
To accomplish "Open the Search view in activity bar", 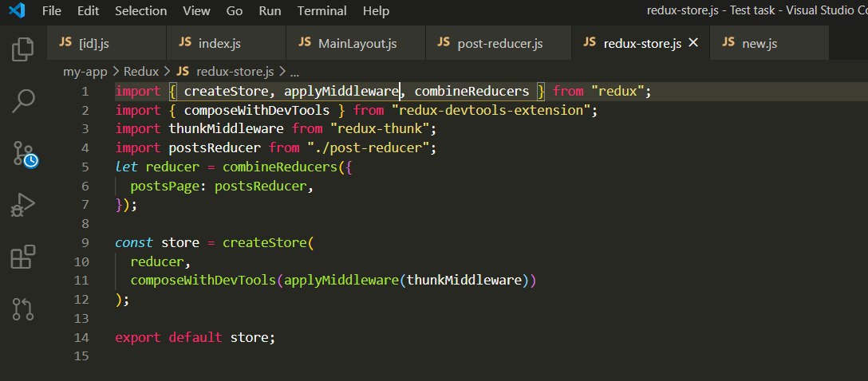I will point(22,101).
